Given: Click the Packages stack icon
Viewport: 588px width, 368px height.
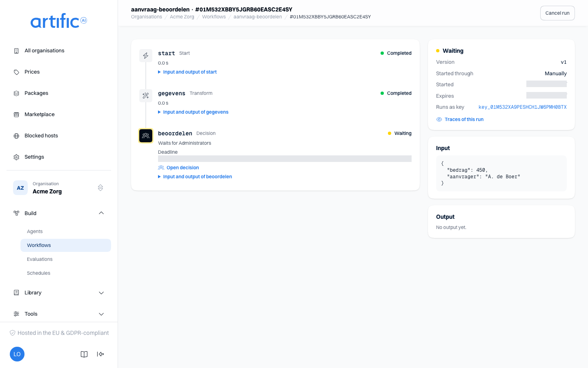Looking at the screenshot, I should [x=16, y=93].
